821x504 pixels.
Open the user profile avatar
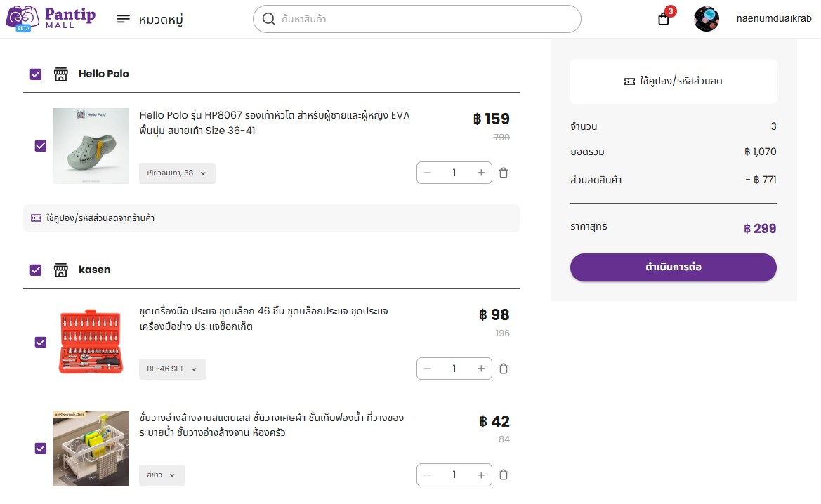[x=707, y=19]
